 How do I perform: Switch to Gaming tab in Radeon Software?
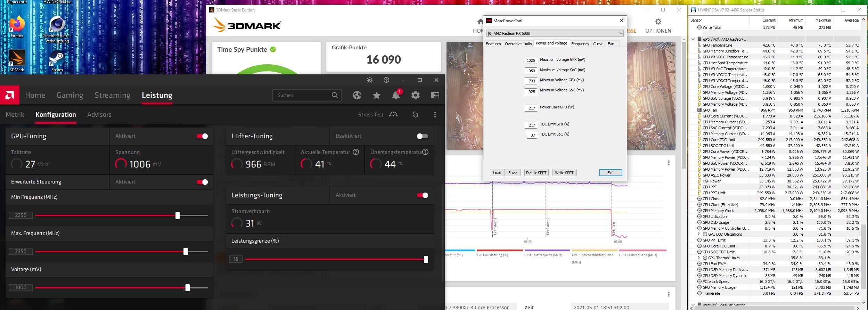pyautogui.click(x=70, y=95)
